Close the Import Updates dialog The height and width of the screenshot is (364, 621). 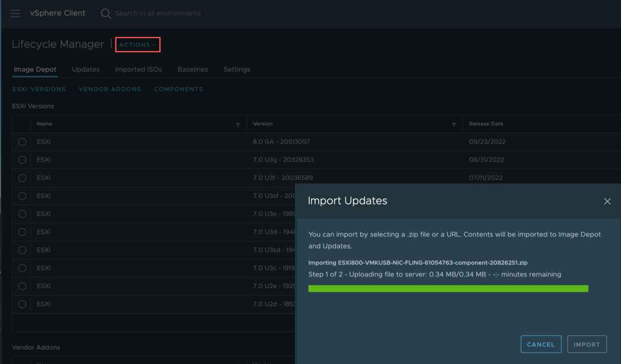[607, 201]
